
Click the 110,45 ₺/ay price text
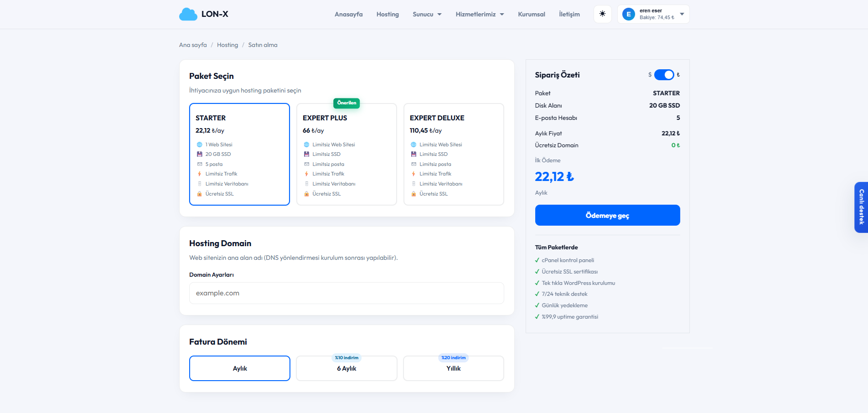(x=426, y=130)
